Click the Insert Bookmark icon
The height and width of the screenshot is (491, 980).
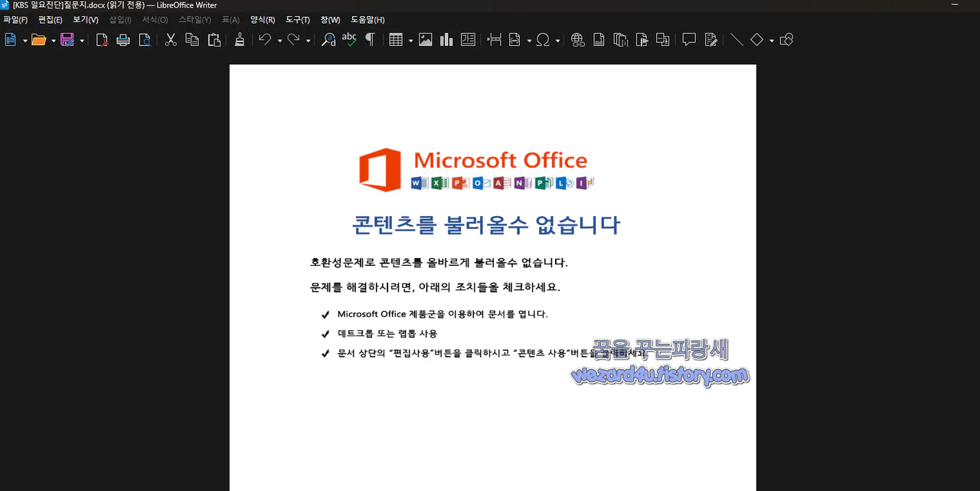642,40
